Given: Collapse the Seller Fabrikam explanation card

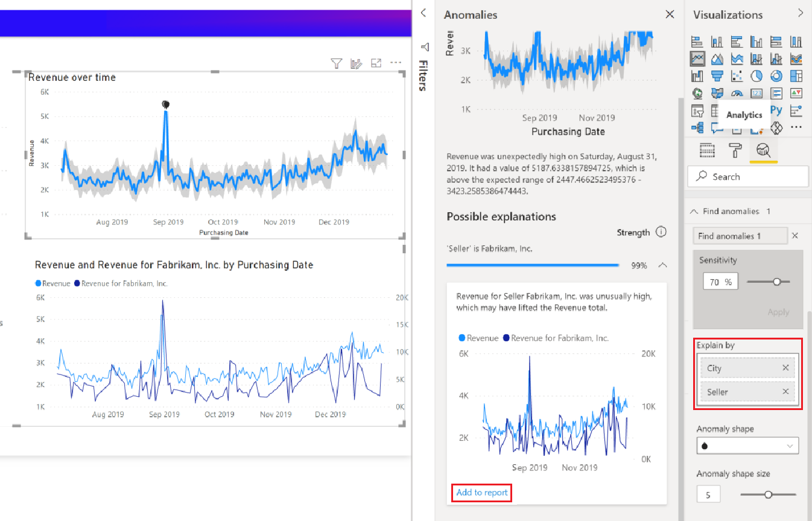Looking at the screenshot, I should (x=662, y=265).
